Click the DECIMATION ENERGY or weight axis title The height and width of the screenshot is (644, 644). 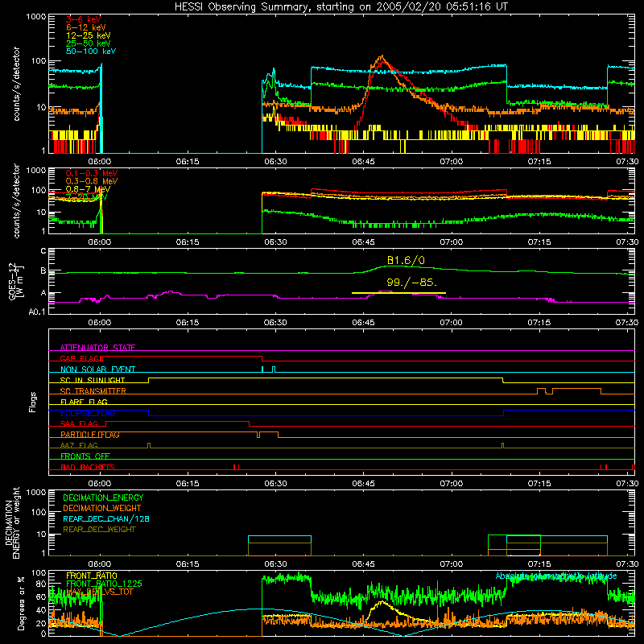click(12, 522)
